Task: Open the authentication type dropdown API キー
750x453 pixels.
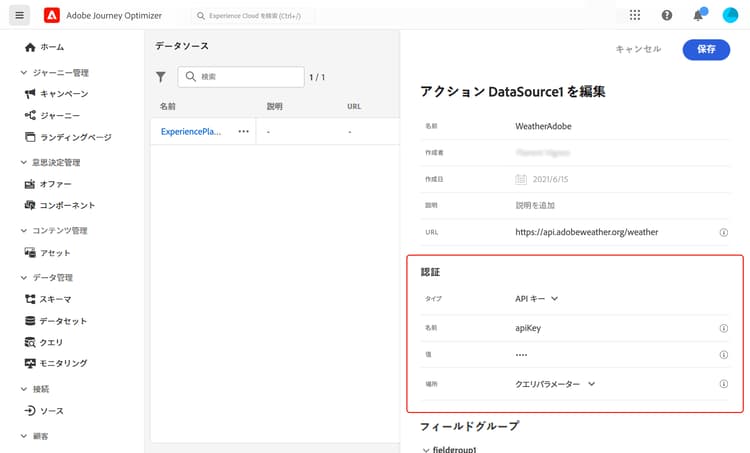Action: pos(537,299)
